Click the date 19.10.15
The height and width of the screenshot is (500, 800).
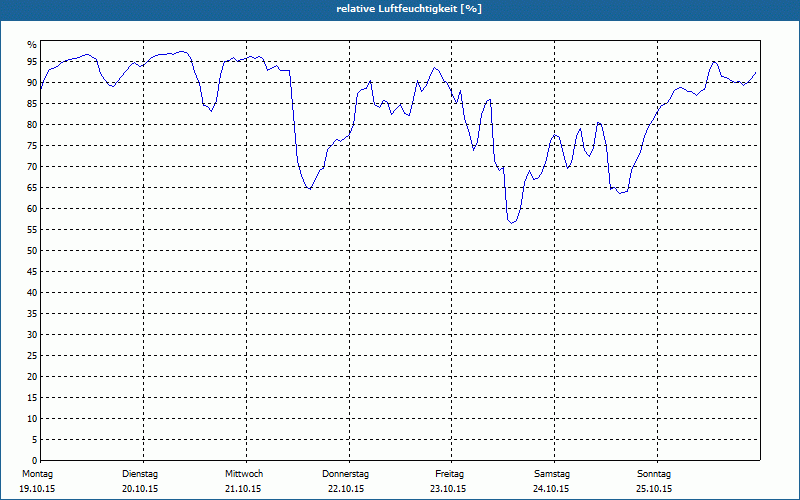click(37, 489)
